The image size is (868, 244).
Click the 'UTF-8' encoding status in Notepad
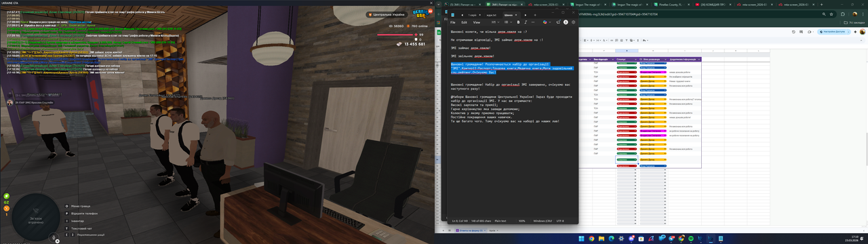[559, 220]
